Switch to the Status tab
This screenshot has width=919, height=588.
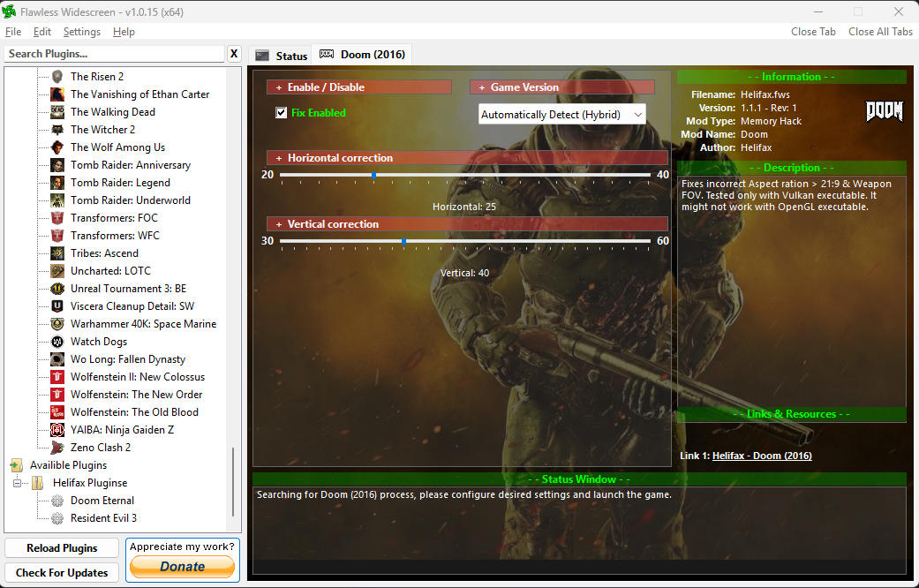pos(282,56)
